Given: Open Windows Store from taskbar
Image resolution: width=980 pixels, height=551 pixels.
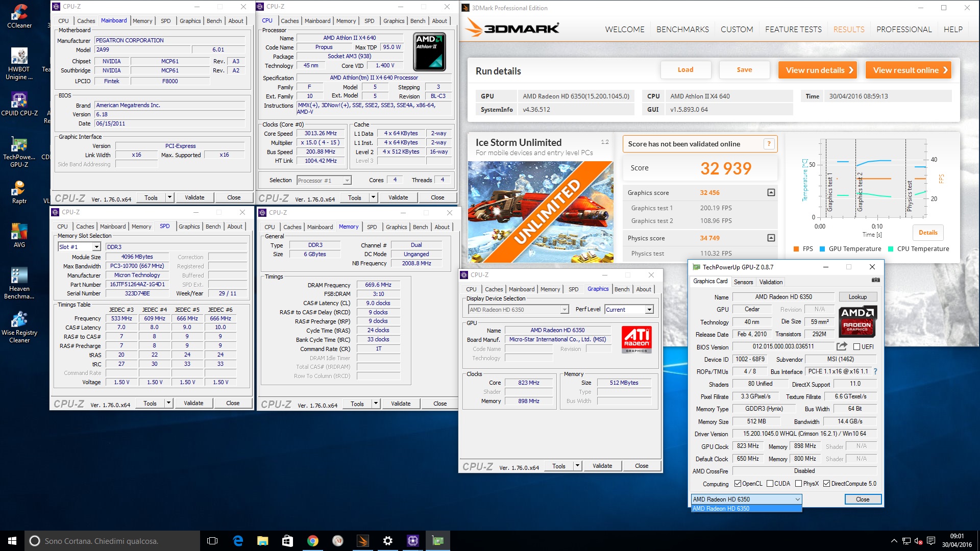Looking at the screenshot, I should coord(287,541).
